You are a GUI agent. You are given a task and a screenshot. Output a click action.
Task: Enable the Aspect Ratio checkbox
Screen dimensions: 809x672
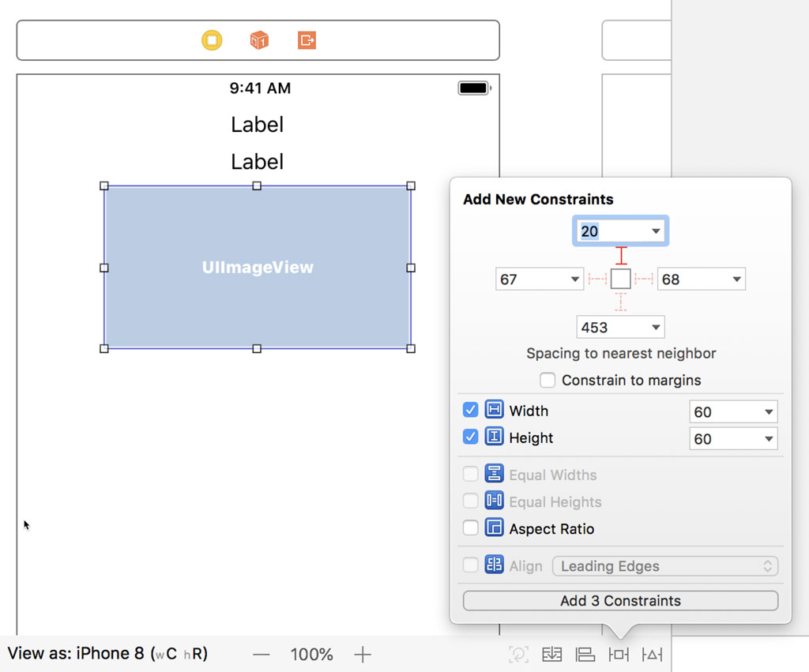pos(471,528)
